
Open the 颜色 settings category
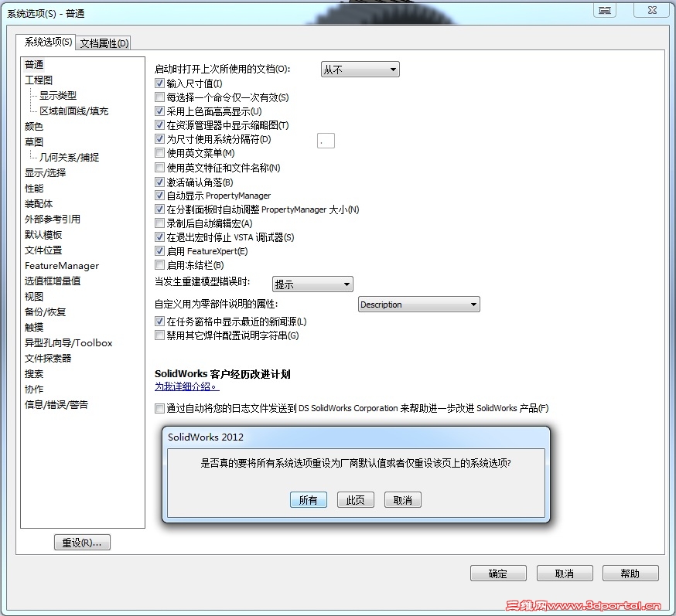33,127
